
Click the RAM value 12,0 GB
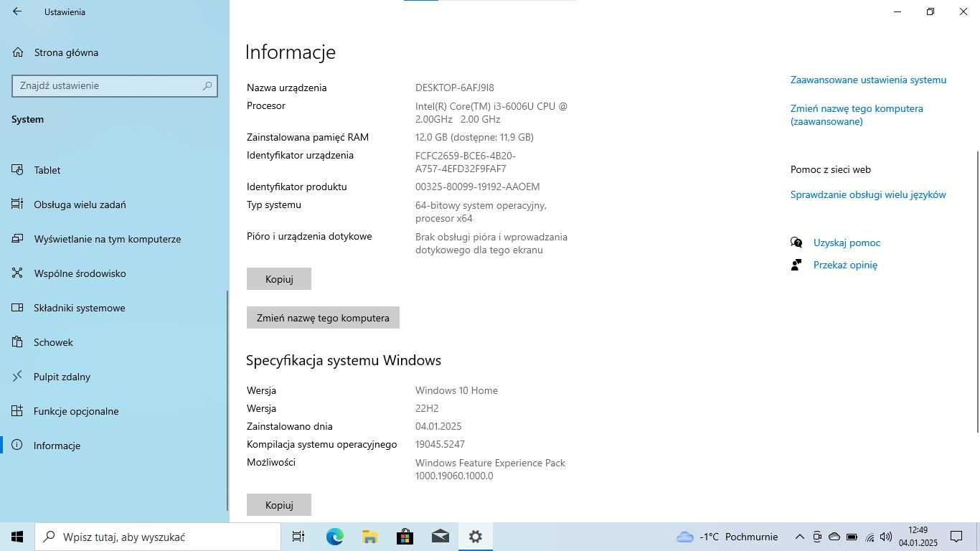pyautogui.click(x=474, y=137)
